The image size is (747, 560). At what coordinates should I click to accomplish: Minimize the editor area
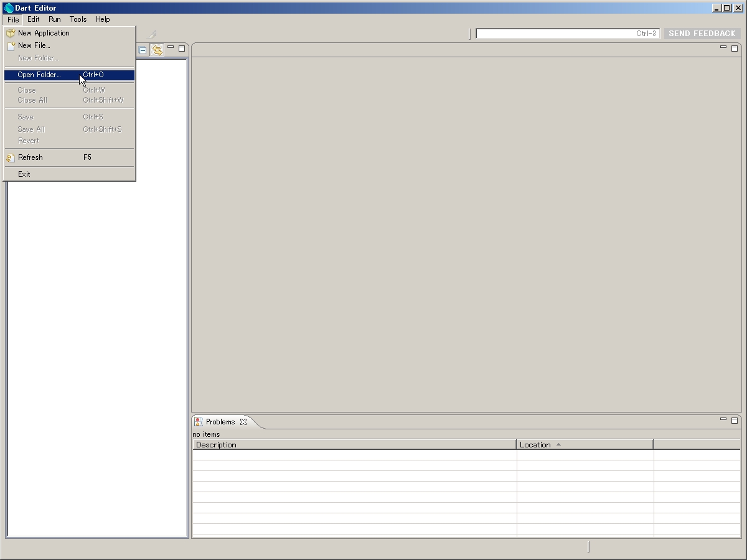(x=723, y=47)
